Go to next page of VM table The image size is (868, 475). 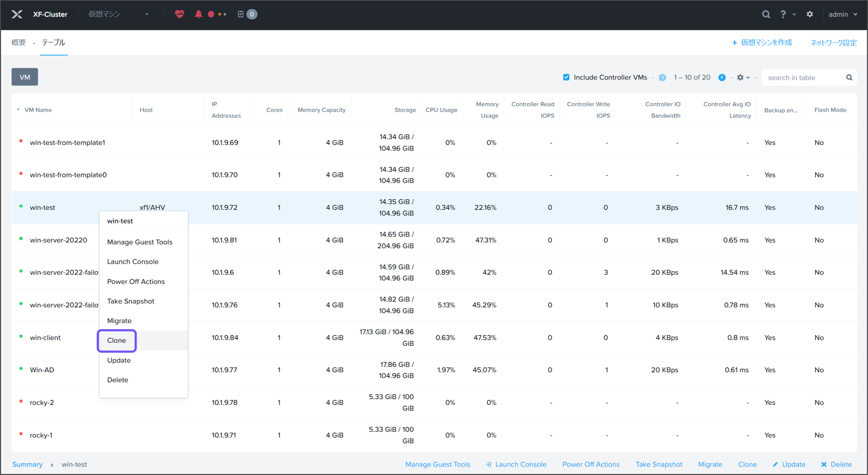coord(722,77)
